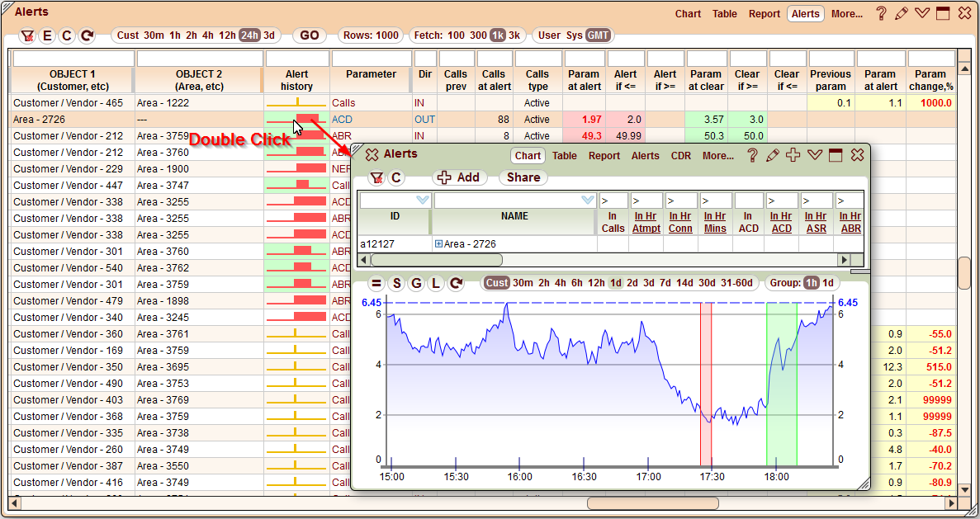Open the NAME column filter dropdown

(x=587, y=200)
